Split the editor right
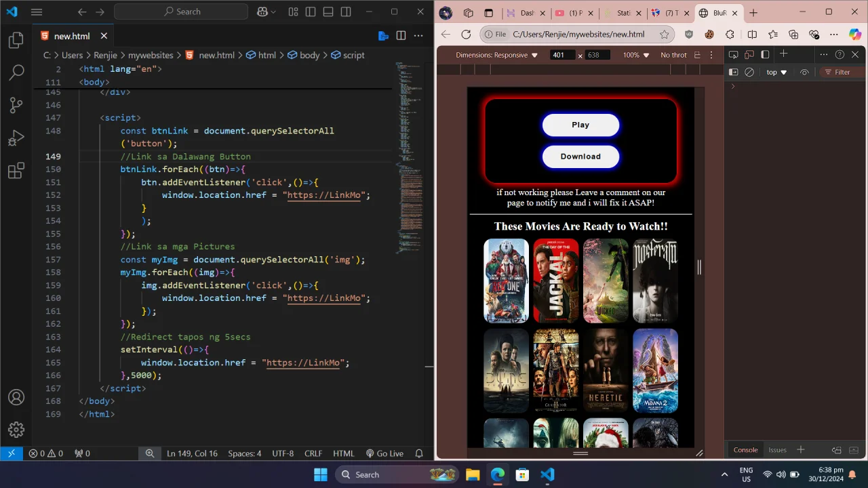Viewport: 868px width, 488px height. click(x=401, y=36)
